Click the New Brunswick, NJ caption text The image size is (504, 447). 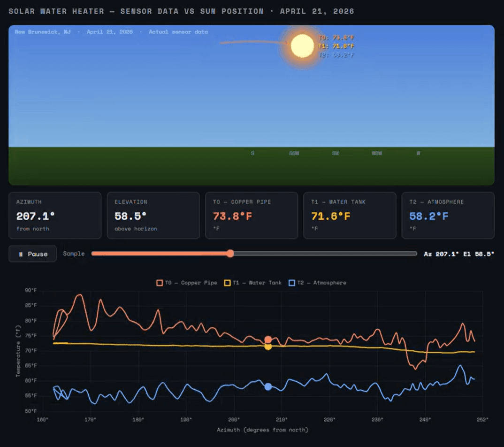pos(43,32)
